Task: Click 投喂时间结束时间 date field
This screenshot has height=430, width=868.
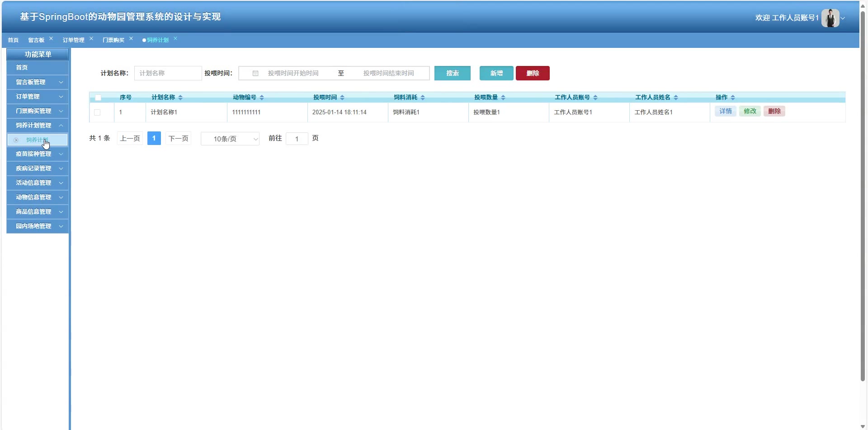Action: point(388,73)
